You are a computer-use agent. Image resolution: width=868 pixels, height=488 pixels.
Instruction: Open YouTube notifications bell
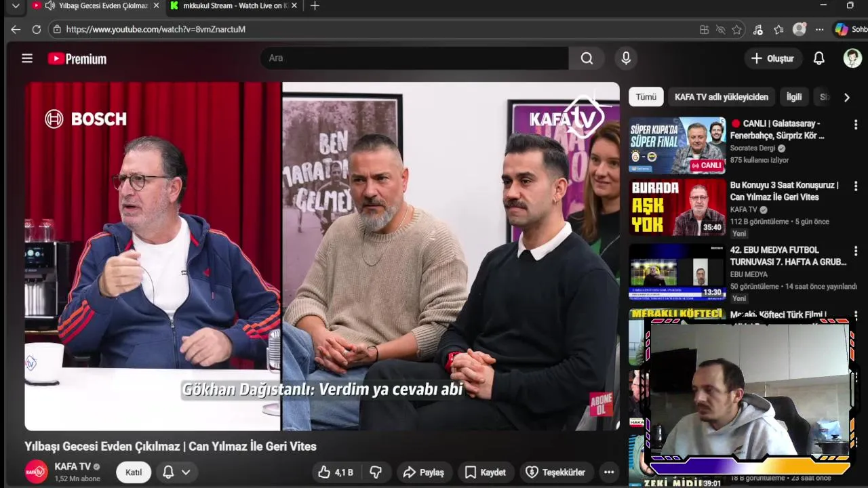pos(819,58)
